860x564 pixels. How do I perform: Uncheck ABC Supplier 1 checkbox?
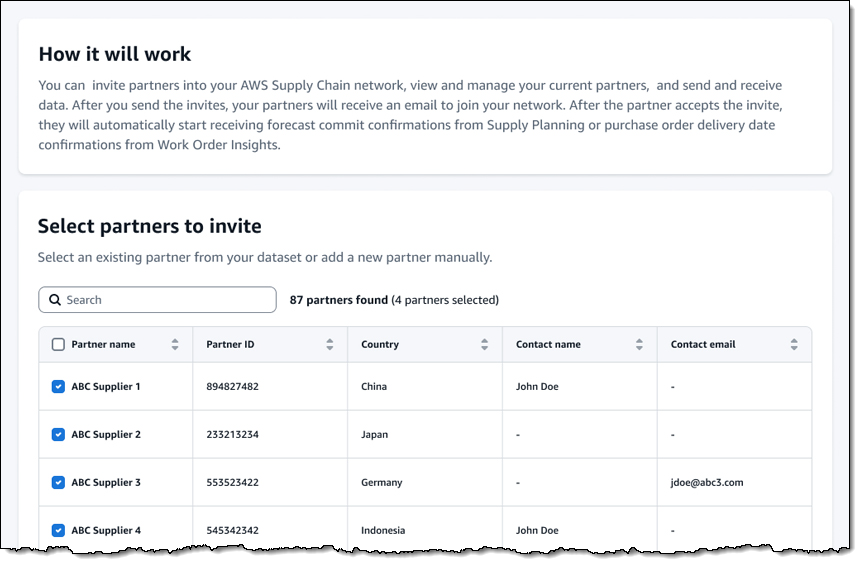pos(58,387)
